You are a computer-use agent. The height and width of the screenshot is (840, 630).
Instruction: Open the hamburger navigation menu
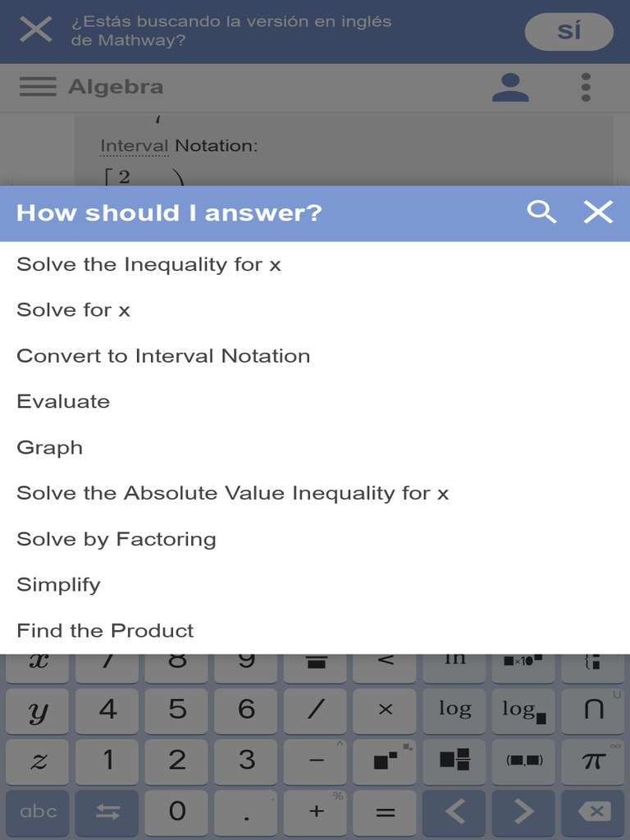point(38,87)
